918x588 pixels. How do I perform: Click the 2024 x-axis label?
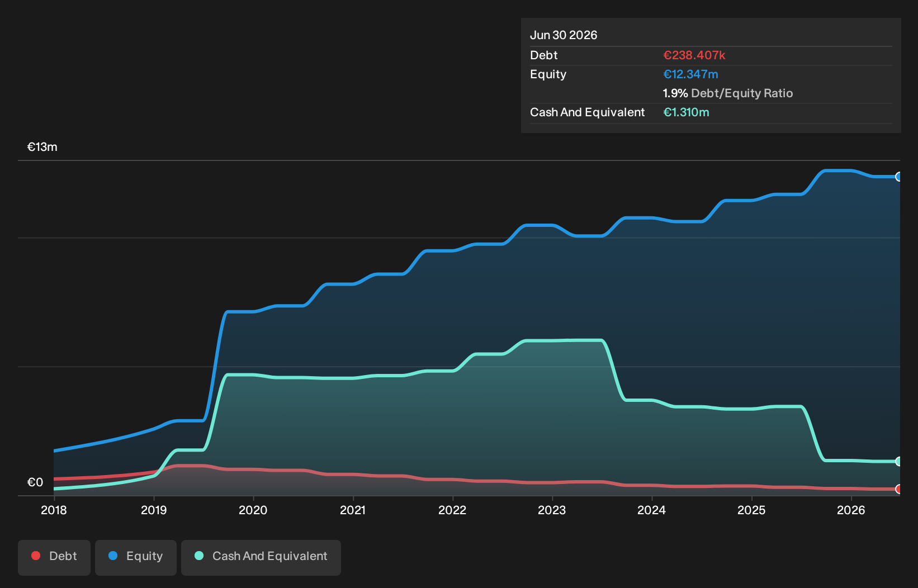pyautogui.click(x=652, y=510)
